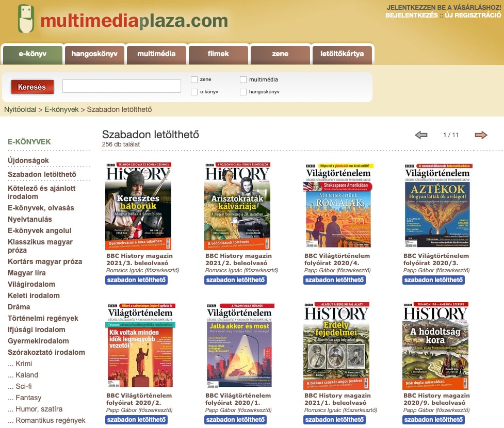The width and height of the screenshot is (504, 428).
Task: Open the Aztékok Világtörténelem cover thumbnail
Action: (437, 206)
